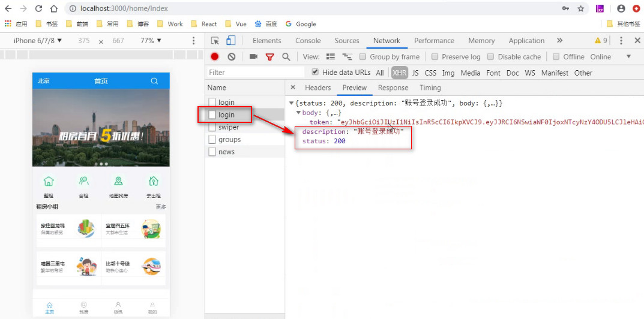Click the browser forward arrow
This screenshot has height=319, width=644.
coord(23,8)
